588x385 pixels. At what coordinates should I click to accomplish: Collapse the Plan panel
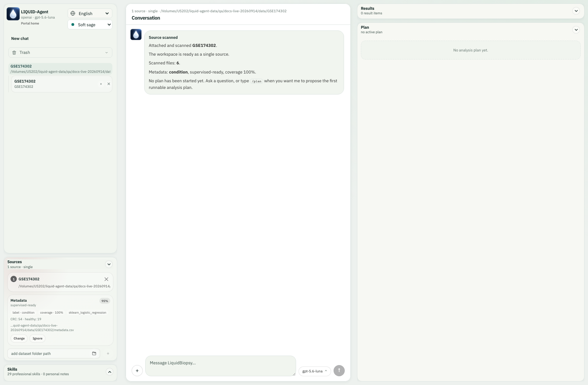point(576,30)
